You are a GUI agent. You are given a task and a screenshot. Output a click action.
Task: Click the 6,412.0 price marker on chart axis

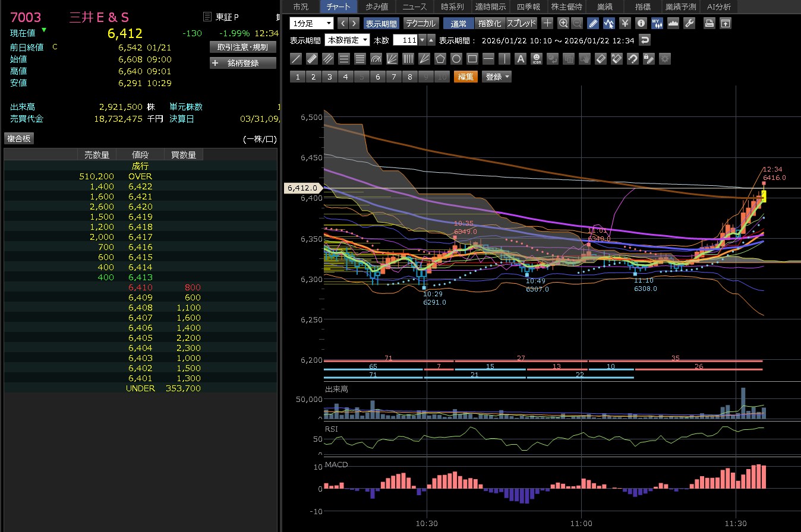[304, 188]
